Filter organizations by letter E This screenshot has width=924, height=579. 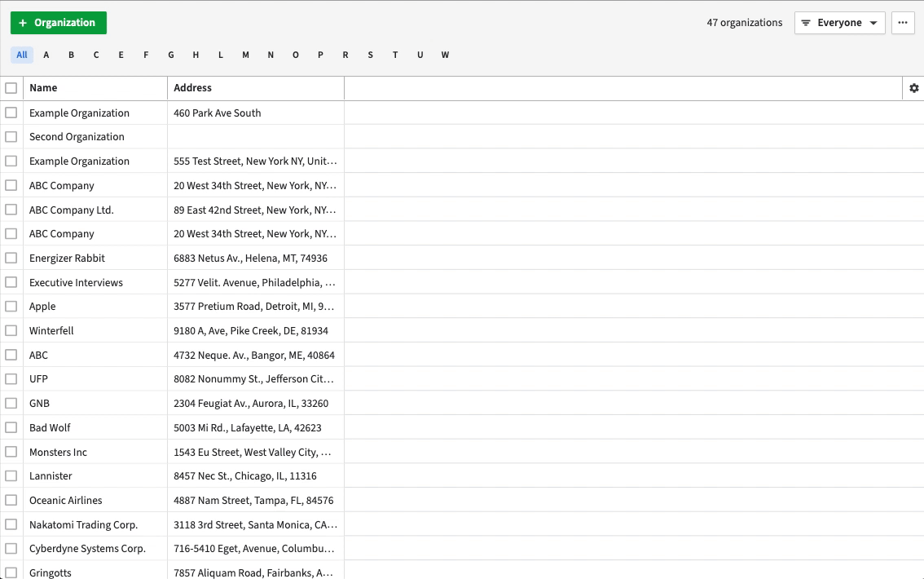click(121, 55)
